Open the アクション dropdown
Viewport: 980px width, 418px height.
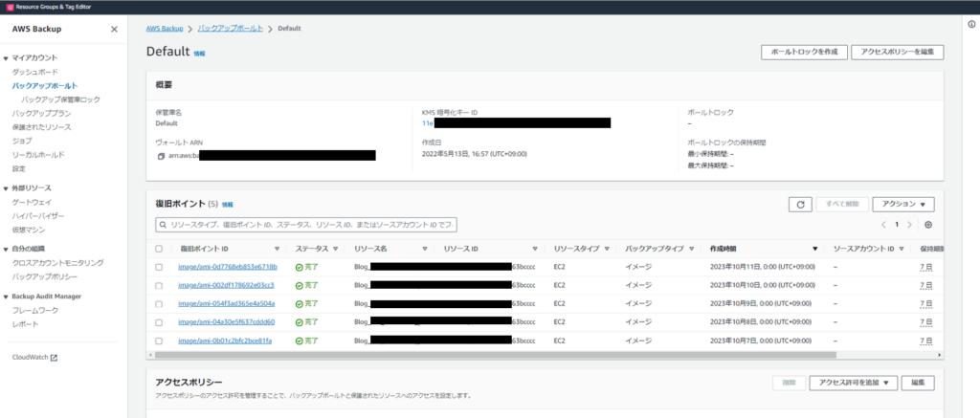coord(903,205)
